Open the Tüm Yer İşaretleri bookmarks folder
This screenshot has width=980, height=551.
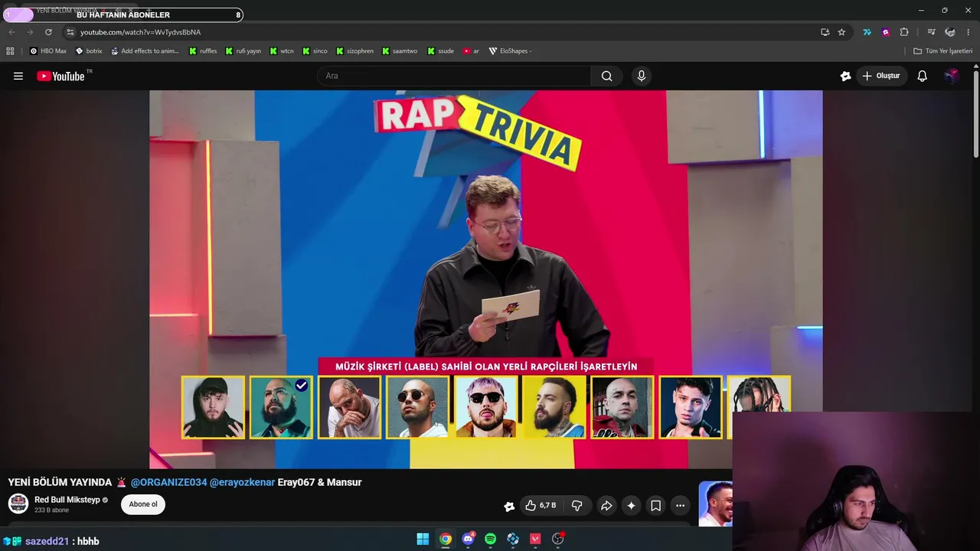(x=943, y=51)
